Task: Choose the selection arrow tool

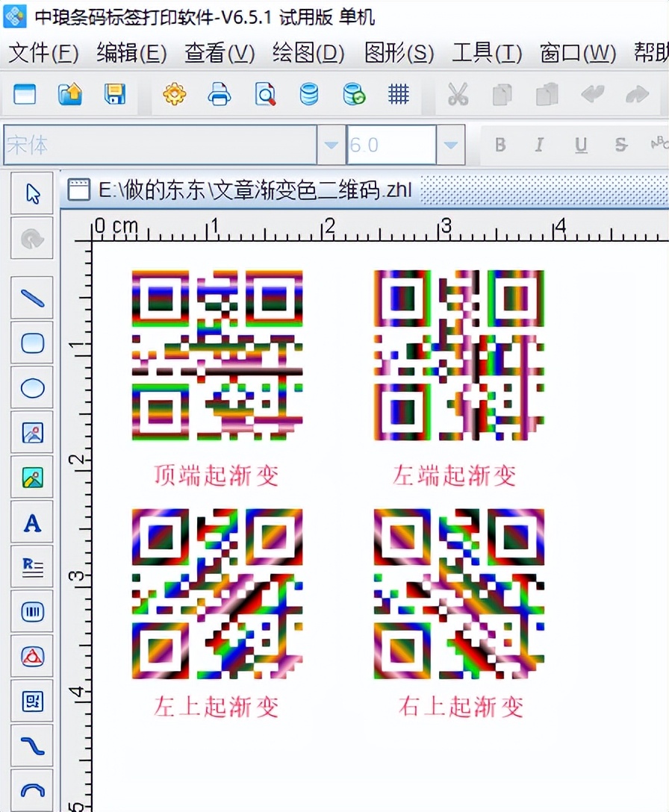Action: tap(32, 194)
